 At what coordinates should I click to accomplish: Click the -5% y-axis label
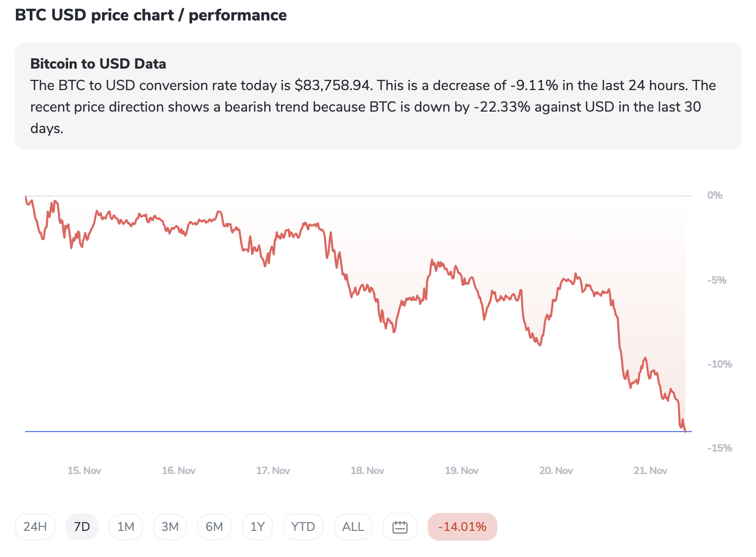(x=717, y=280)
